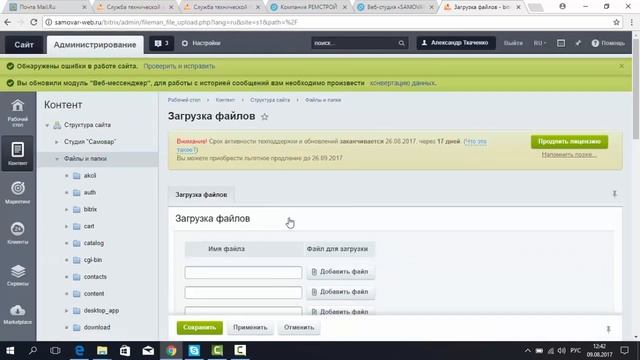This screenshot has height=360, width=640.
Task: Click Напомнить позже link
Action: pyautogui.click(x=569, y=155)
